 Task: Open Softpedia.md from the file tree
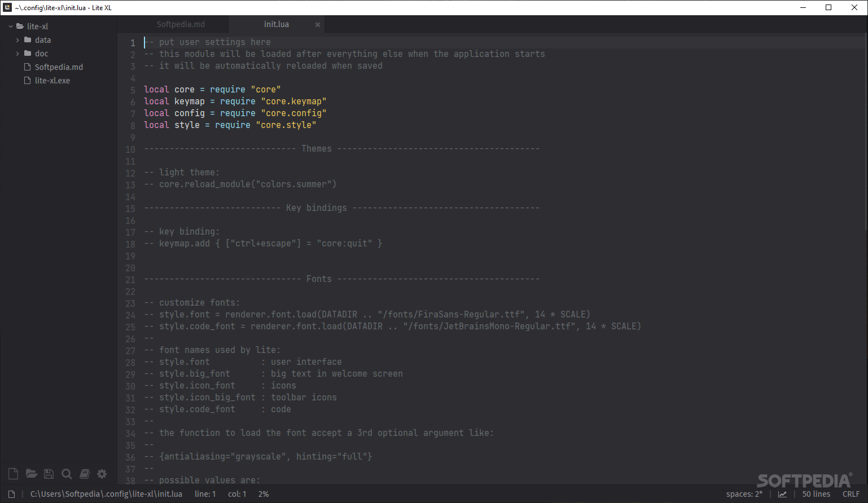[59, 67]
